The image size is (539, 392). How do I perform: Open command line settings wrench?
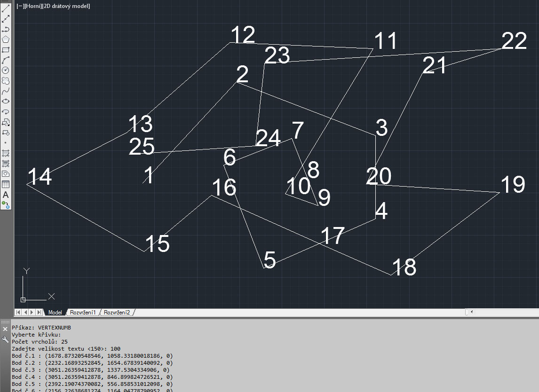[x=5, y=339]
